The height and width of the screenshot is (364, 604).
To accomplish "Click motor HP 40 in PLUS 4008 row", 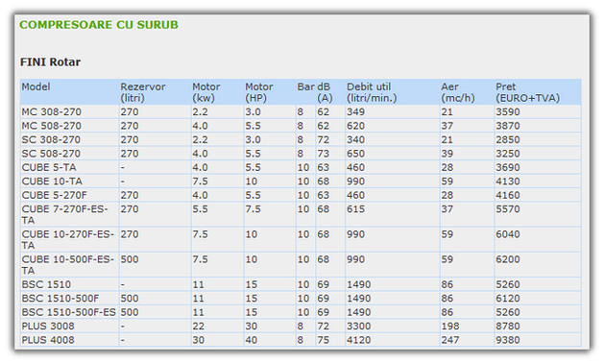I will pyautogui.click(x=252, y=340).
